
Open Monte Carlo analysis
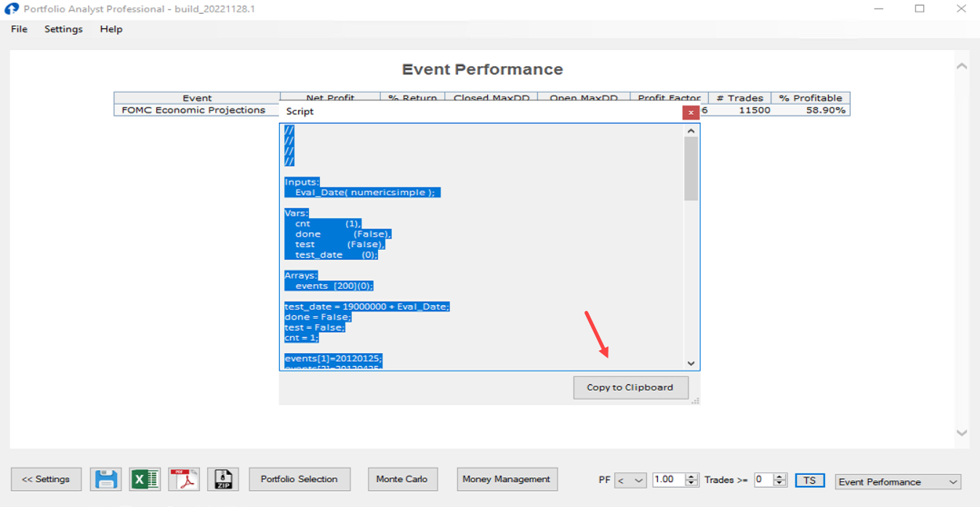pyautogui.click(x=402, y=479)
